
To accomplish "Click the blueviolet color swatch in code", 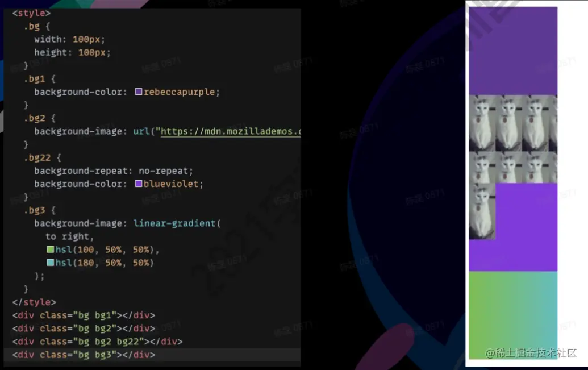I will click(x=139, y=184).
